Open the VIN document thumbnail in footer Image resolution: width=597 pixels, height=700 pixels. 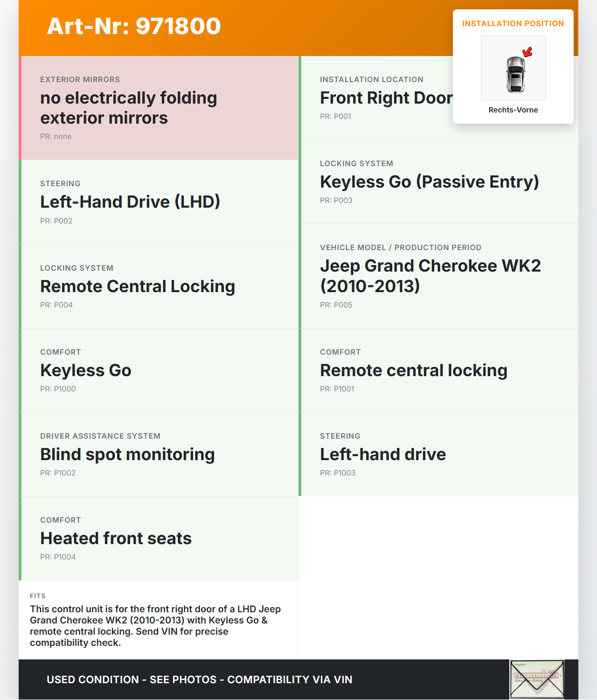(x=537, y=679)
